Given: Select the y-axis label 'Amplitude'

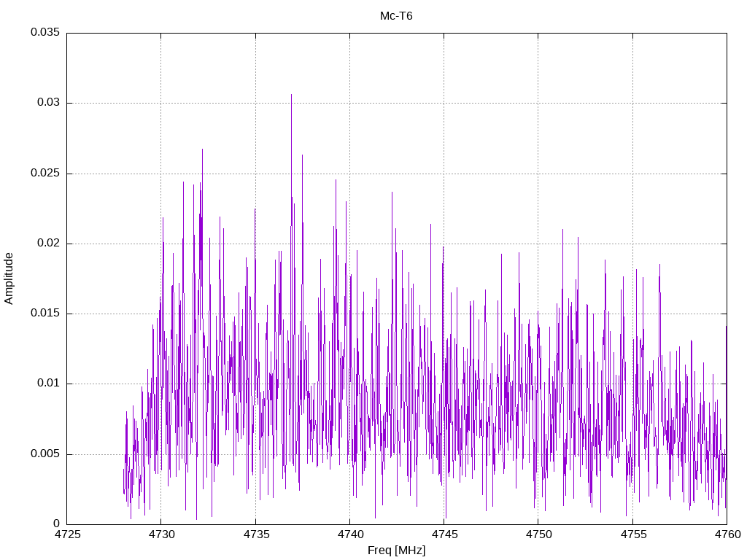Looking at the screenshot, I should 9,279.
